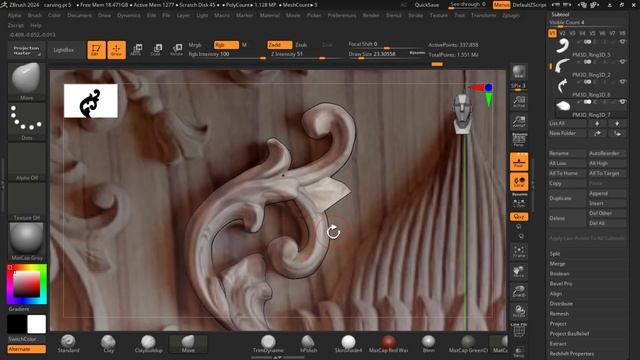640x360 pixels.
Task: Pick the ClayBuildup brush
Action: point(148,343)
